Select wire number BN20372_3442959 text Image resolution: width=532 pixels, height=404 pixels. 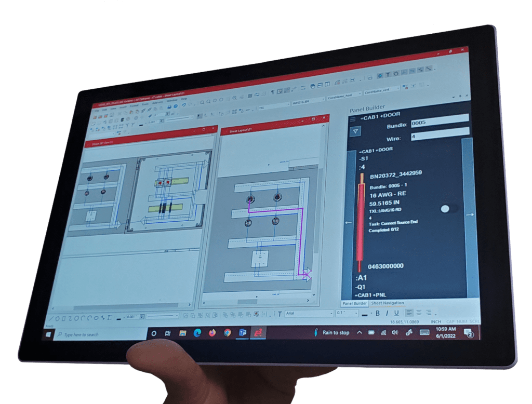coord(395,174)
